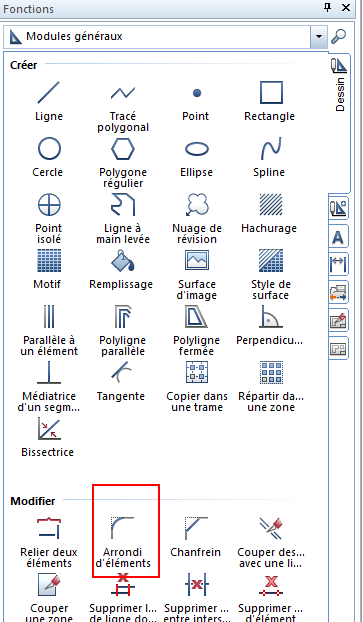Open the side tab with plan and pencil icon
The height and width of the screenshot is (622, 363).
click(x=339, y=321)
